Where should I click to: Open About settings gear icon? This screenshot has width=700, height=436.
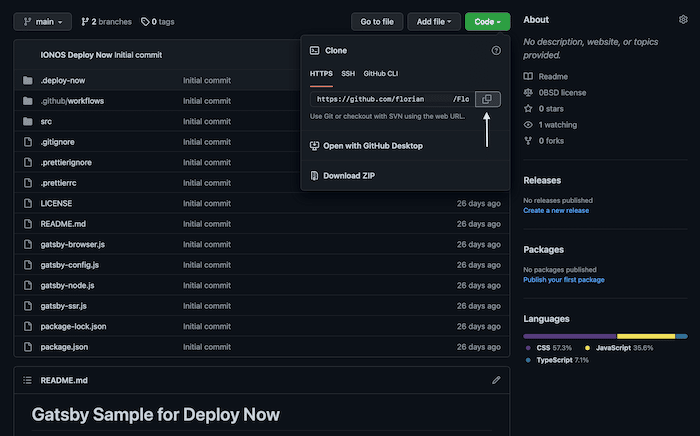click(683, 20)
